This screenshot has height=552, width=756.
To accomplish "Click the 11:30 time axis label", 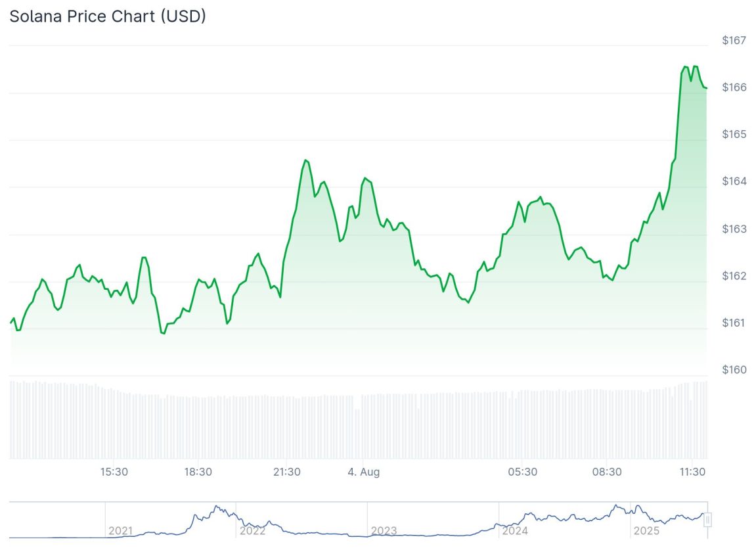I will tap(692, 471).
